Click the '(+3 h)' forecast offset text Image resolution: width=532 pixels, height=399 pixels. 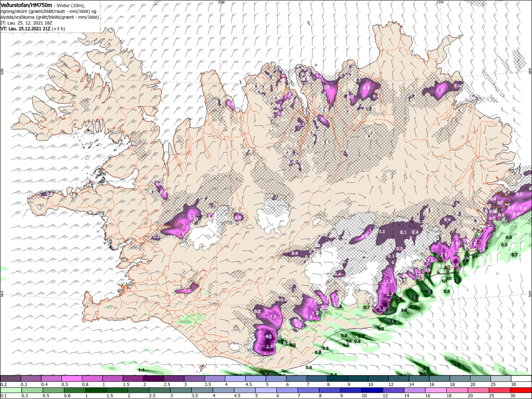coord(59,29)
